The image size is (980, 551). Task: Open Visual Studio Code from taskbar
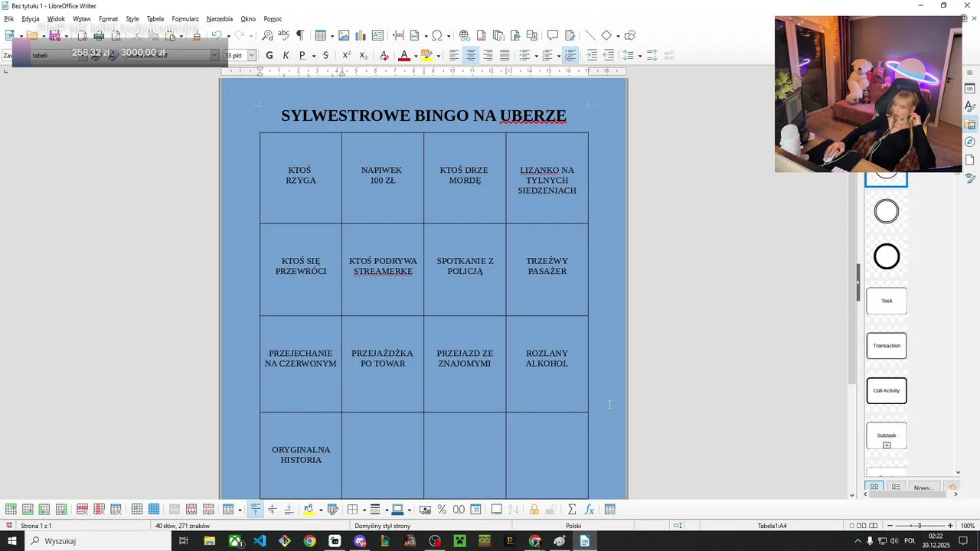260,541
